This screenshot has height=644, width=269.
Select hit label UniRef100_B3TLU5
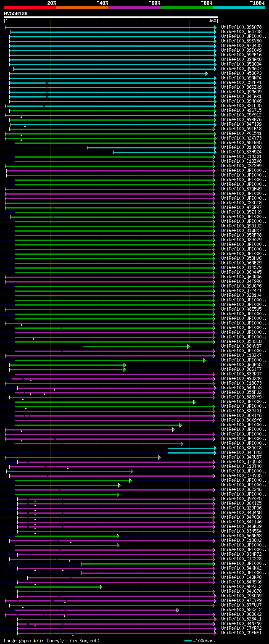(x=241, y=106)
